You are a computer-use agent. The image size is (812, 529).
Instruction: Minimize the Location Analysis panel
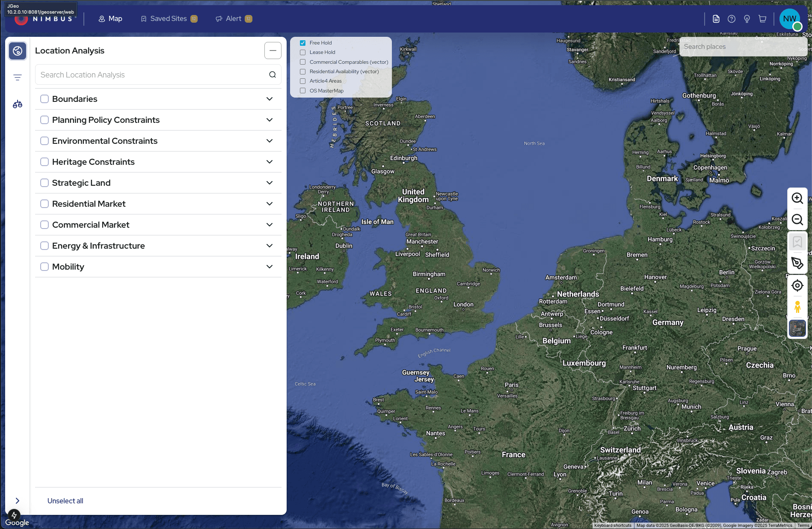[x=273, y=51]
